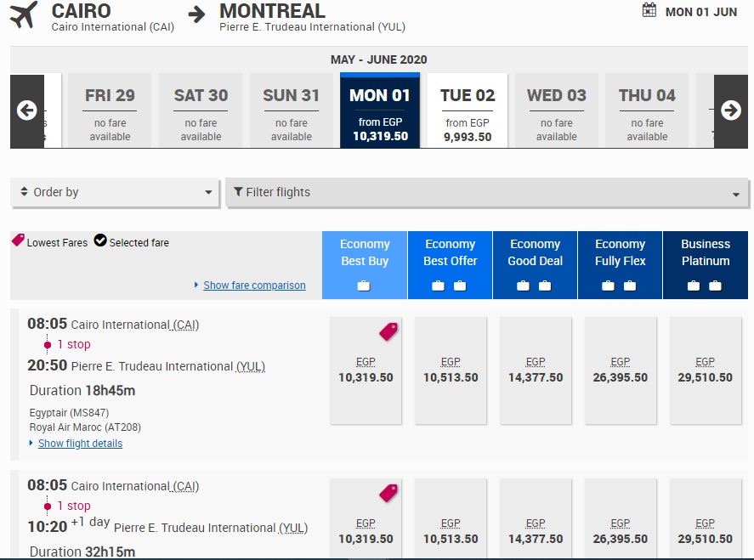Select the MON 01 date tab

pos(380,111)
